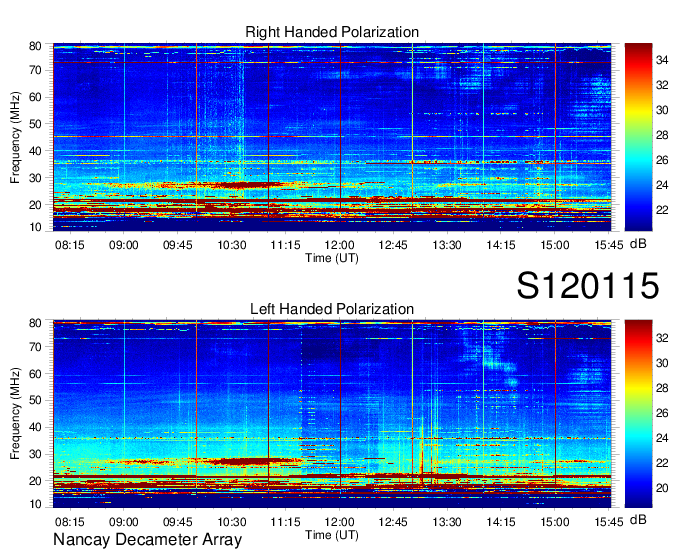
Task: Click 80 MHz frequency tick of Right Handed plot
Action: pos(35,46)
